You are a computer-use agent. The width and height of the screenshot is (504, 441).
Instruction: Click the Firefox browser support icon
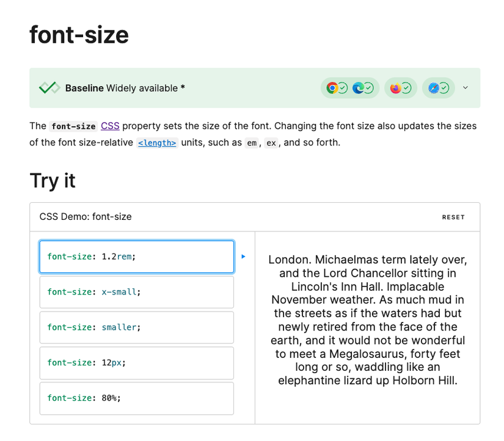point(396,88)
